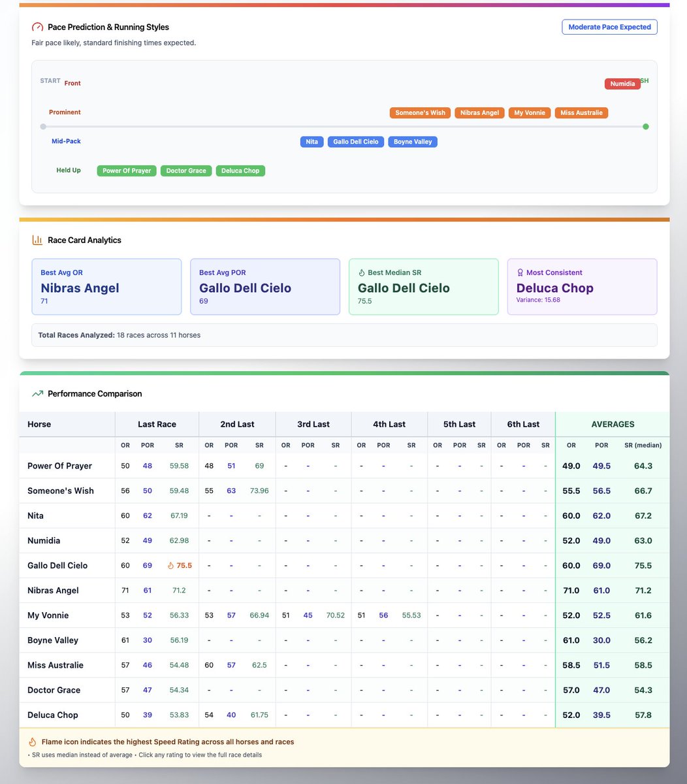Viewport: 687px width, 784px height.
Task: Open the Most Consistent Deluca Chop card
Action: [x=583, y=287]
